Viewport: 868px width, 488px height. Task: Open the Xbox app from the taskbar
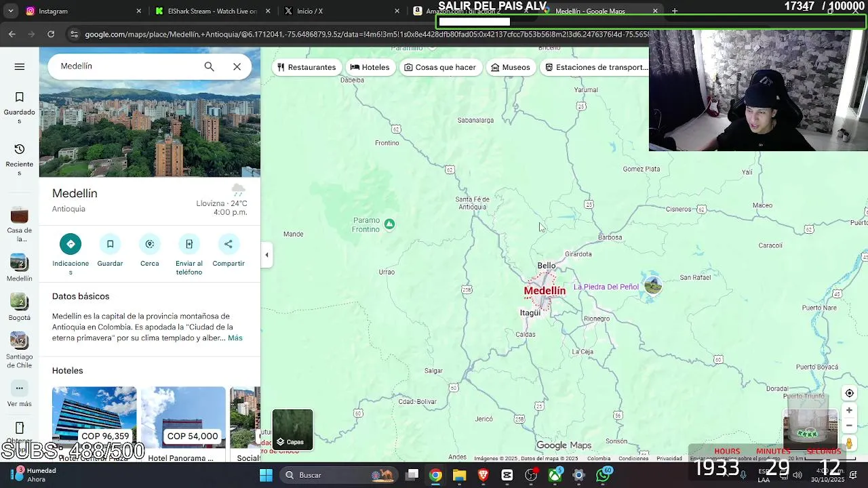click(555, 475)
